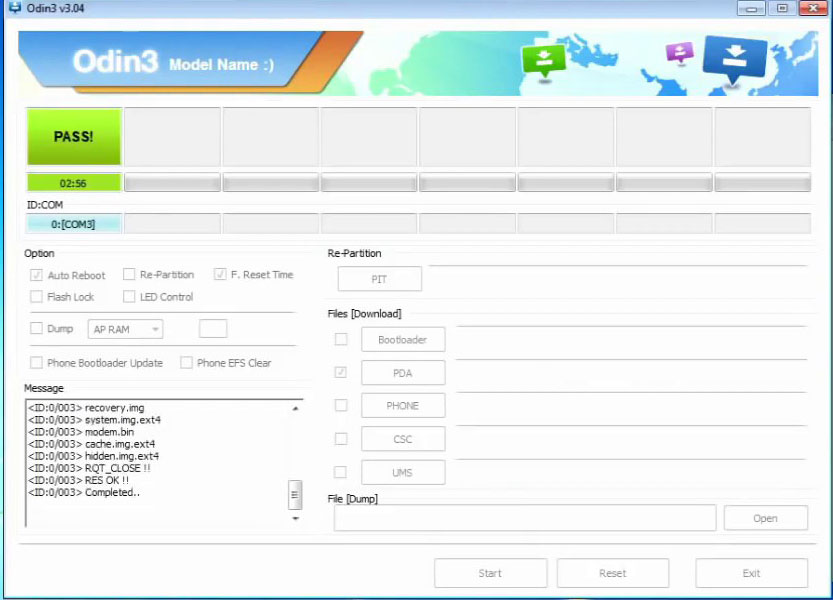Select the modem.bin log line
The image size is (833, 600).
[x=81, y=432]
